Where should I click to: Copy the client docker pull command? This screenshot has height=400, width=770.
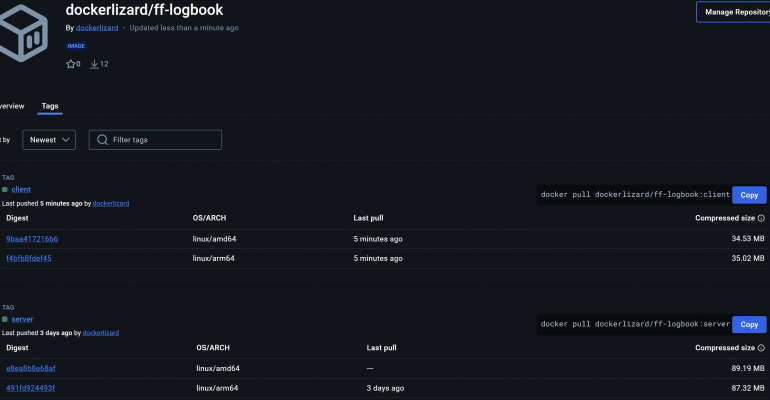pos(749,195)
